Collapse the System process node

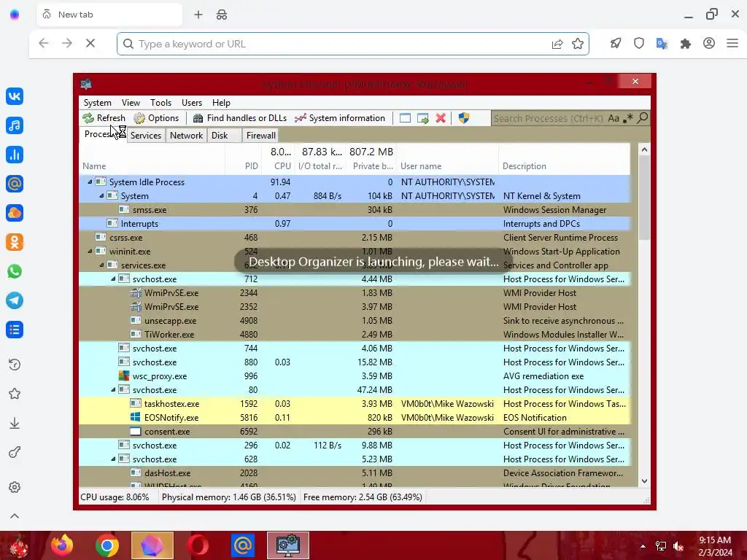[101, 195]
